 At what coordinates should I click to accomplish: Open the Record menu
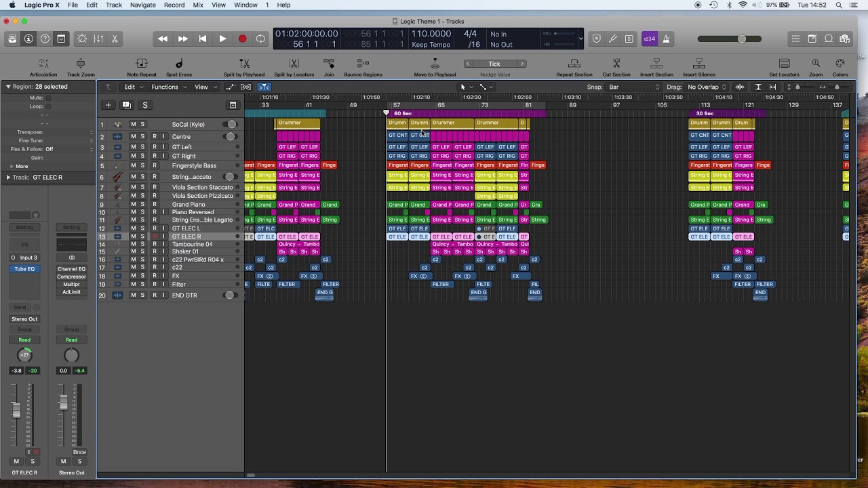pos(174,5)
